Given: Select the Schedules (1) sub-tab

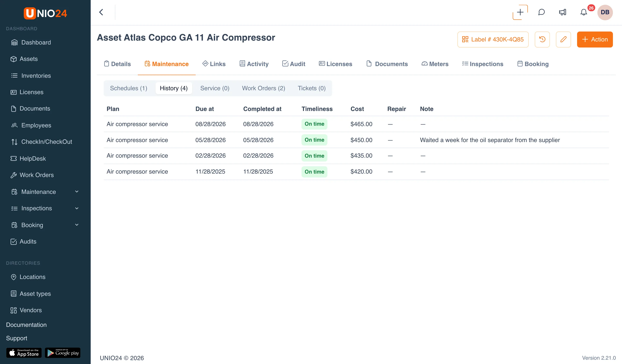Looking at the screenshot, I should click(x=129, y=88).
